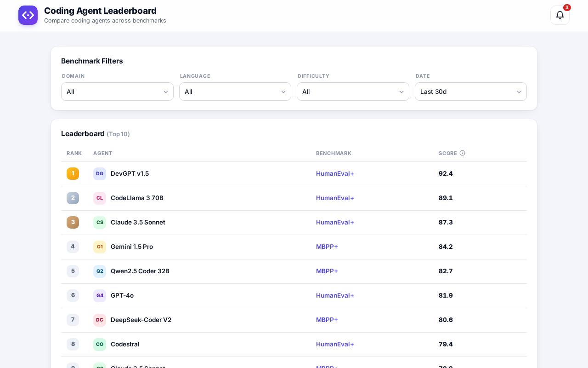The image size is (588, 368).
Task: Sort by the Score column header
Action: pyautogui.click(x=448, y=153)
